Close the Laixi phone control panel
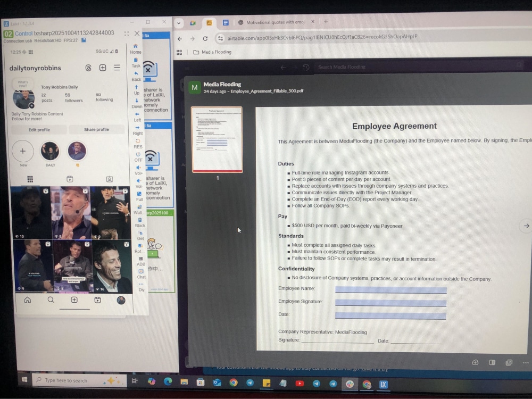This screenshot has width=532, height=399. click(x=137, y=33)
